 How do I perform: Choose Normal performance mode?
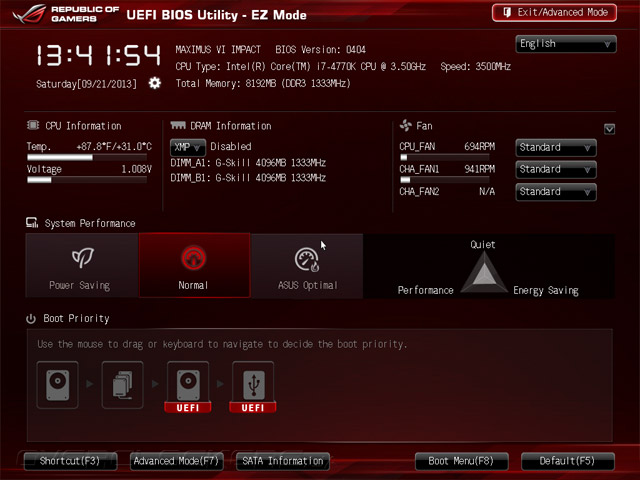pyautogui.click(x=194, y=265)
